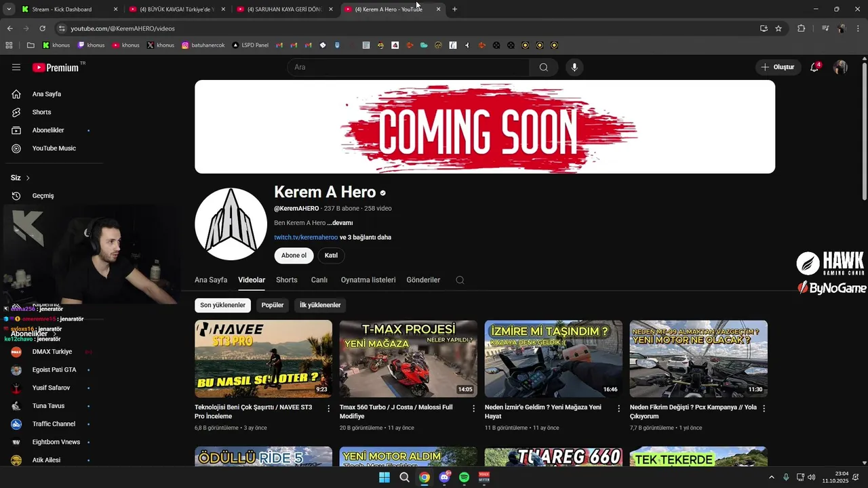This screenshot has height=488, width=868.
Task: Expand channel description via ...devamı
Action: pyautogui.click(x=340, y=223)
